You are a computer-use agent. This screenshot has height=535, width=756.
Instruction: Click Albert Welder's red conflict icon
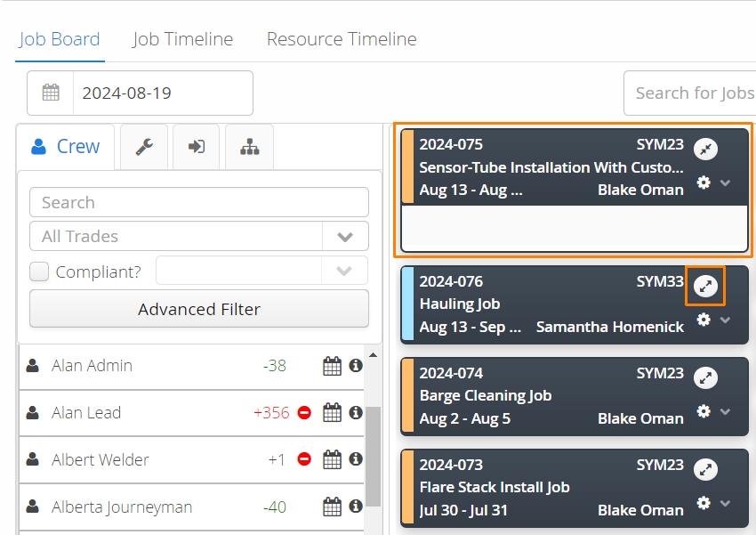304,459
